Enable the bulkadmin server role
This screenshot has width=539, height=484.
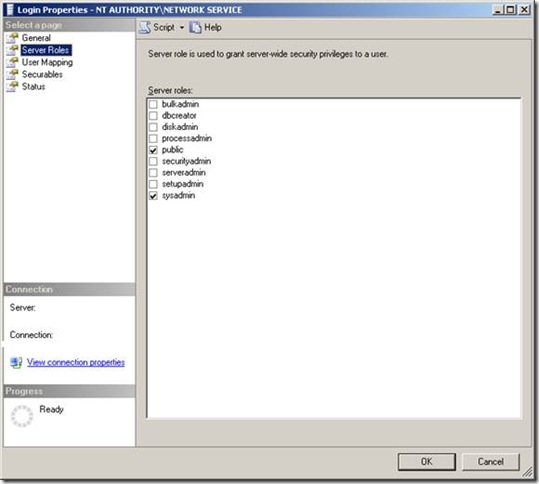pyautogui.click(x=153, y=104)
